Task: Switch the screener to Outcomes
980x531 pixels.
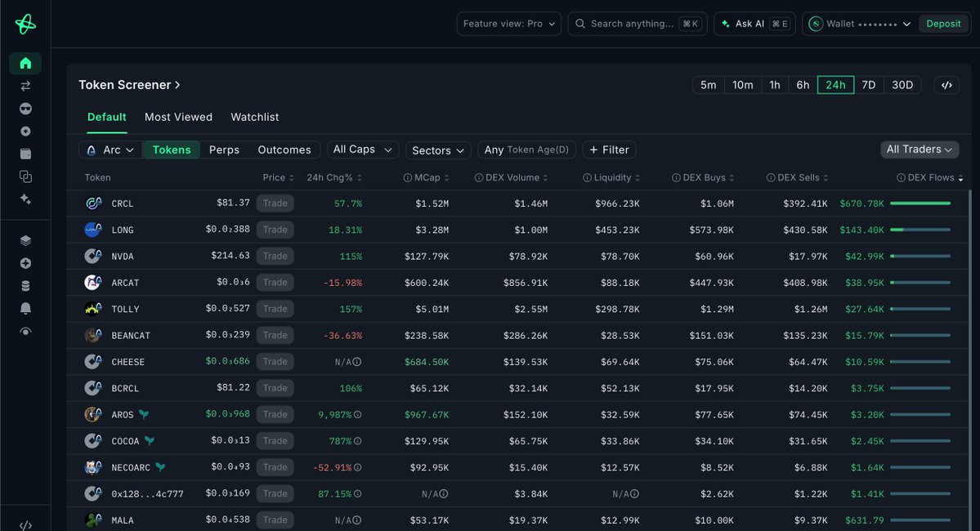Action: point(284,150)
